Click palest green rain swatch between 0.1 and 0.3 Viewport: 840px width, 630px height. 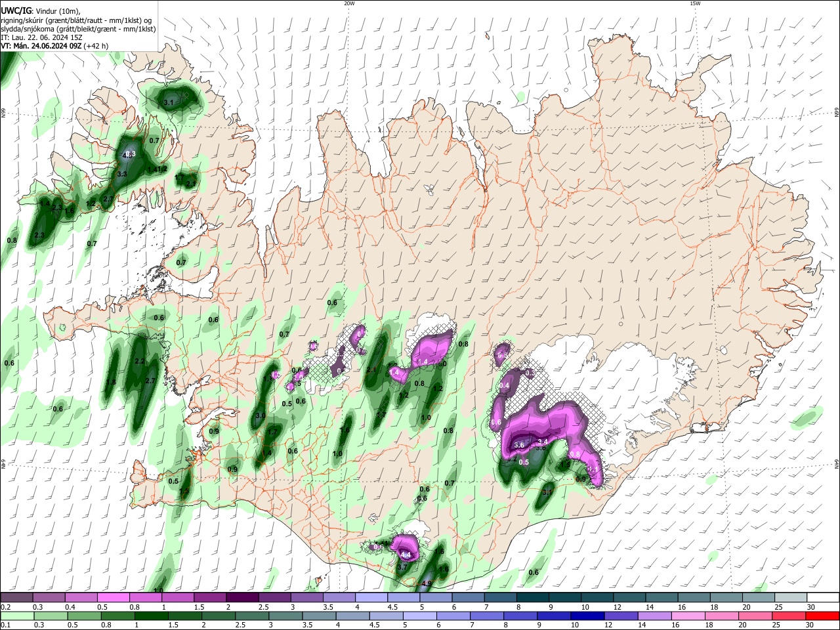(x=16, y=616)
